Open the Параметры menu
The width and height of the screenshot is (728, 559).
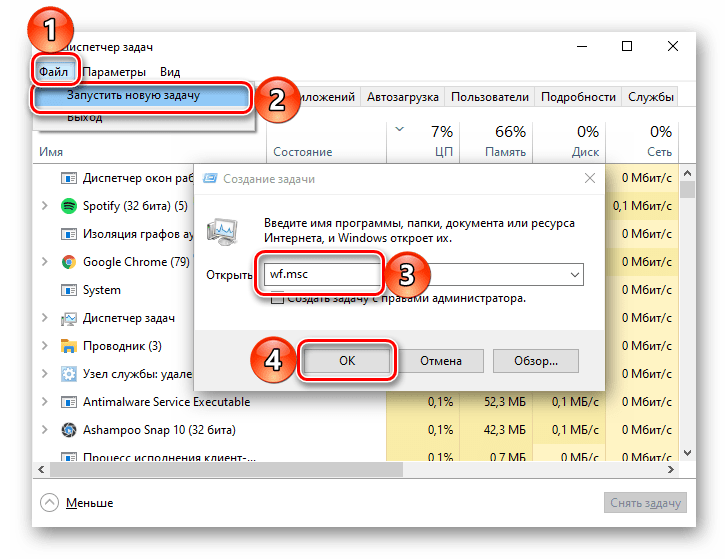coord(114,72)
